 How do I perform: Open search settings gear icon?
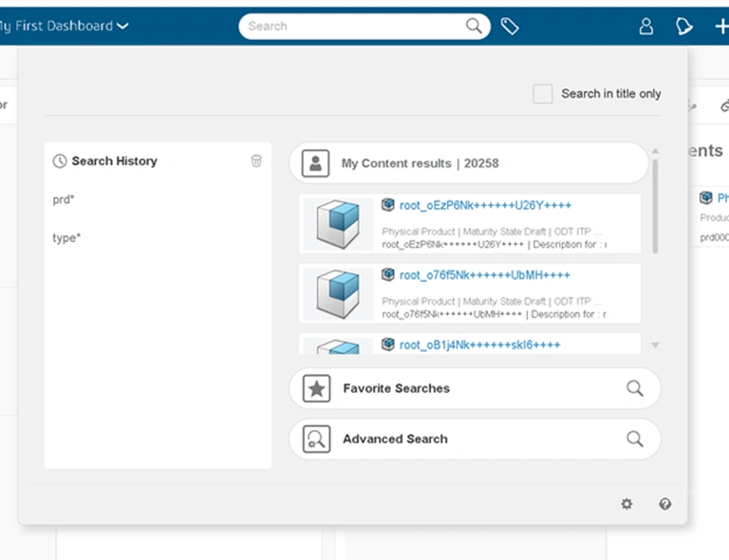click(626, 504)
